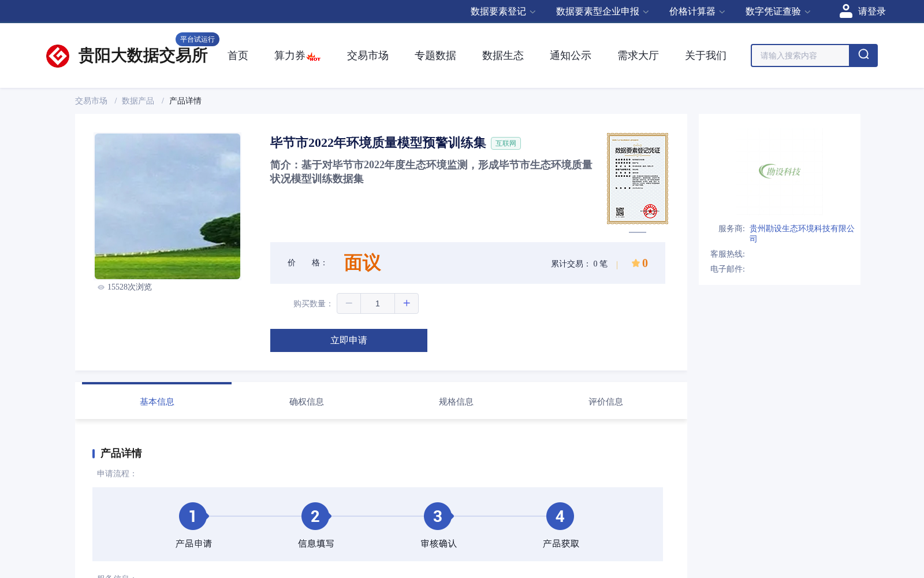Increase purchase quantity with plus button
The image size is (924, 578).
407,303
